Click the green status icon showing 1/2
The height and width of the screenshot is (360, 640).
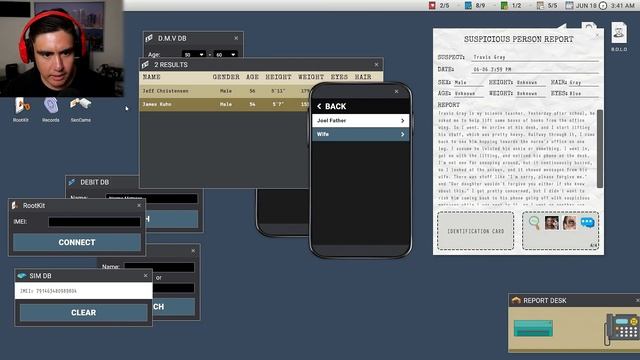coord(504,5)
